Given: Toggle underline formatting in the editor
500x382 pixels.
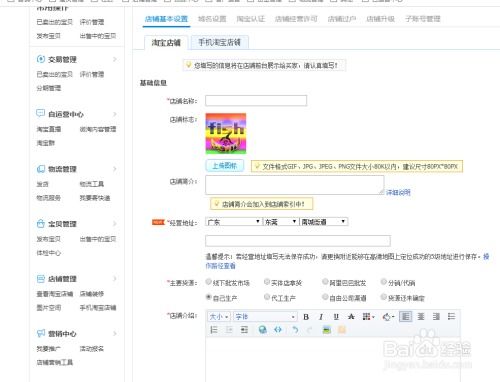Looking at the screenshot, I should coord(336,317).
